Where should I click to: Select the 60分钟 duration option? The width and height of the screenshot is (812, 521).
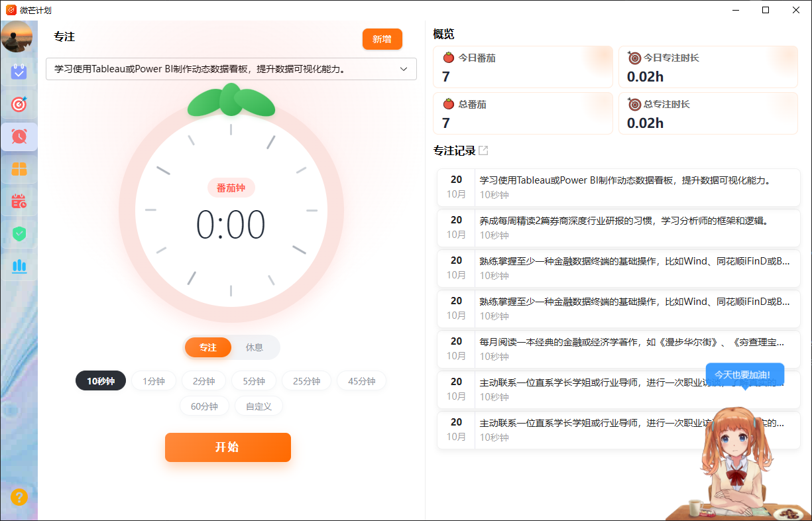click(204, 406)
